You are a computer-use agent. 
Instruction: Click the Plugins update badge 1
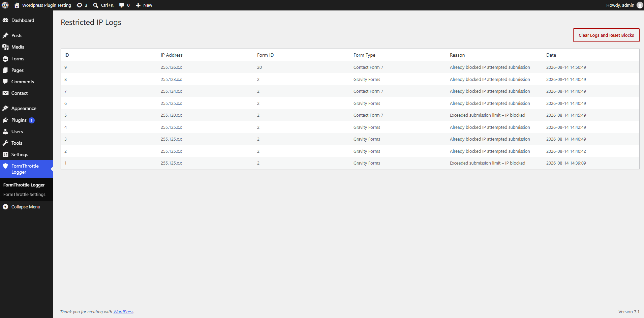[31, 120]
